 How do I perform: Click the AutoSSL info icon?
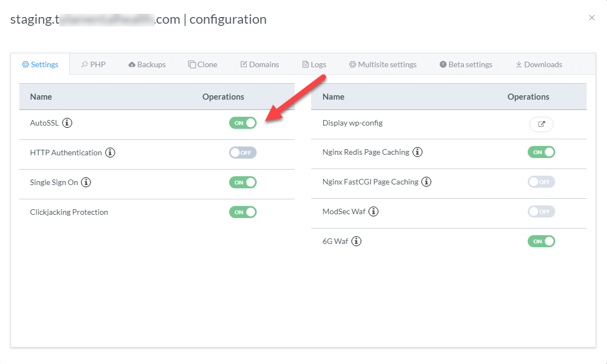(x=67, y=123)
